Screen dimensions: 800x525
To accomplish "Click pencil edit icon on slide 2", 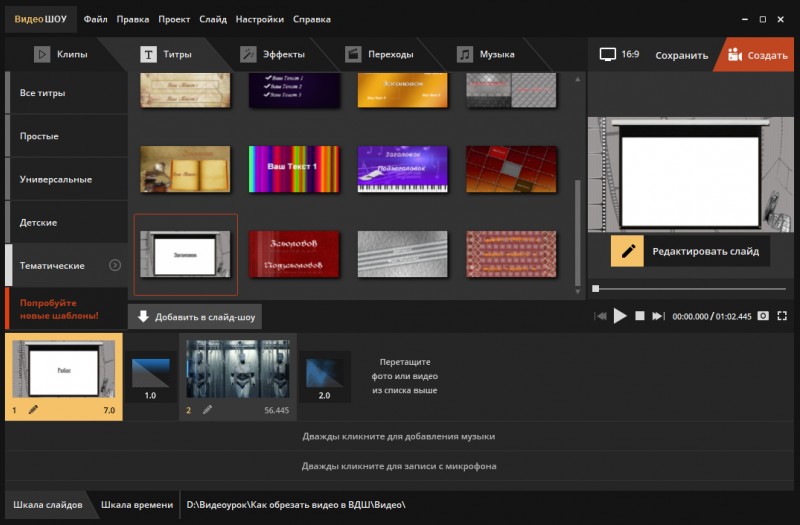I will click(x=207, y=409).
